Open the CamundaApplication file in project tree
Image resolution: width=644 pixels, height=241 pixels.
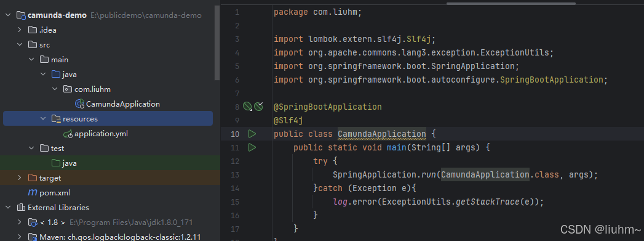[123, 104]
